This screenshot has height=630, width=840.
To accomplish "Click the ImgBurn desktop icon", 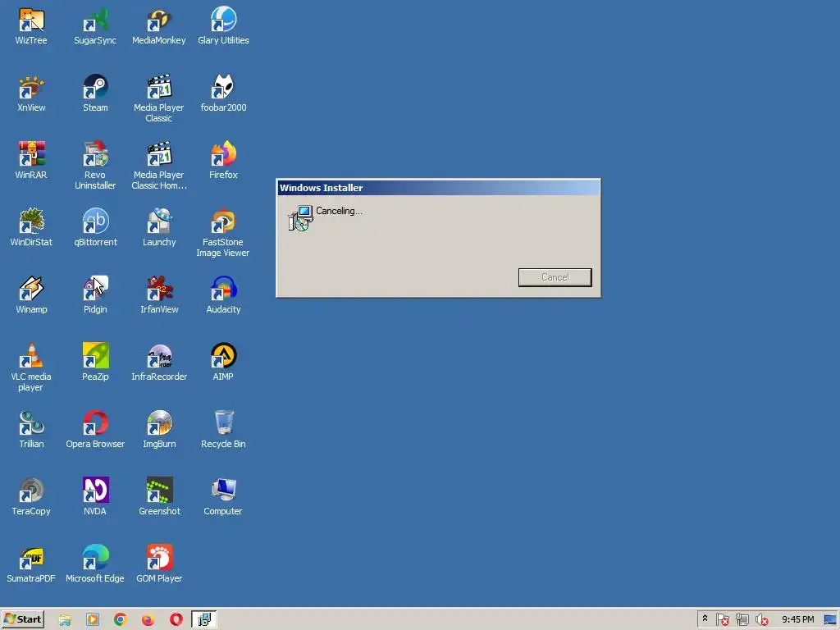I will pyautogui.click(x=159, y=430).
